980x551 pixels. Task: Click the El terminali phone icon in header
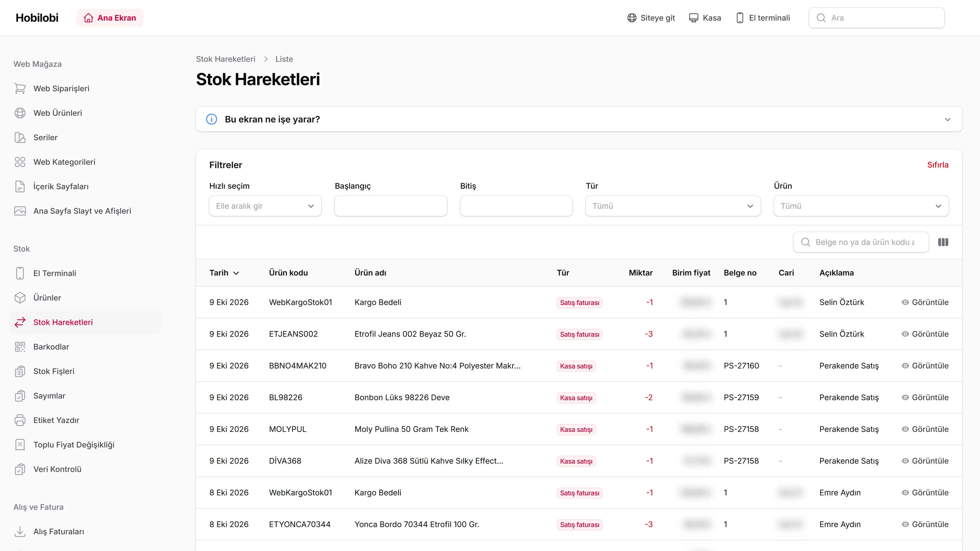click(x=740, y=18)
